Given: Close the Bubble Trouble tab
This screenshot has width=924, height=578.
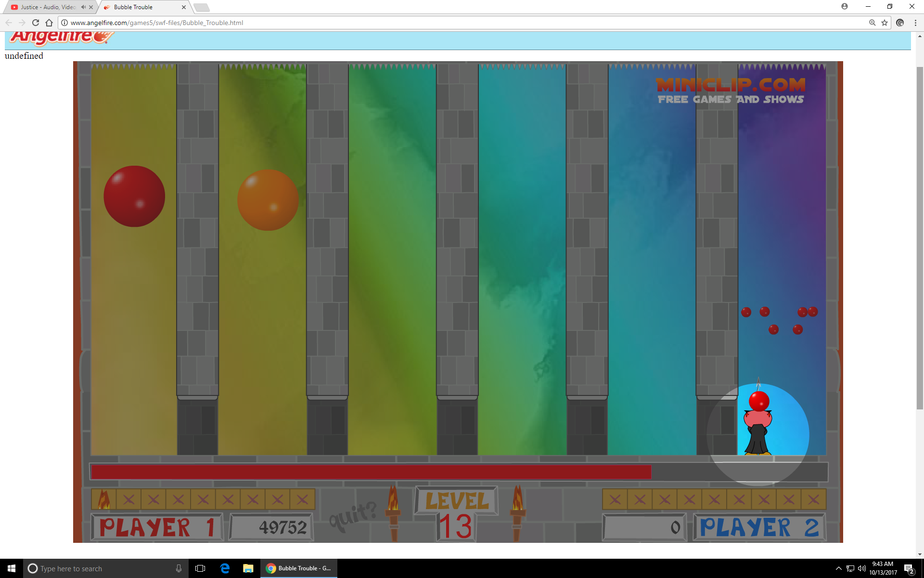Looking at the screenshot, I should click(x=184, y=7).
